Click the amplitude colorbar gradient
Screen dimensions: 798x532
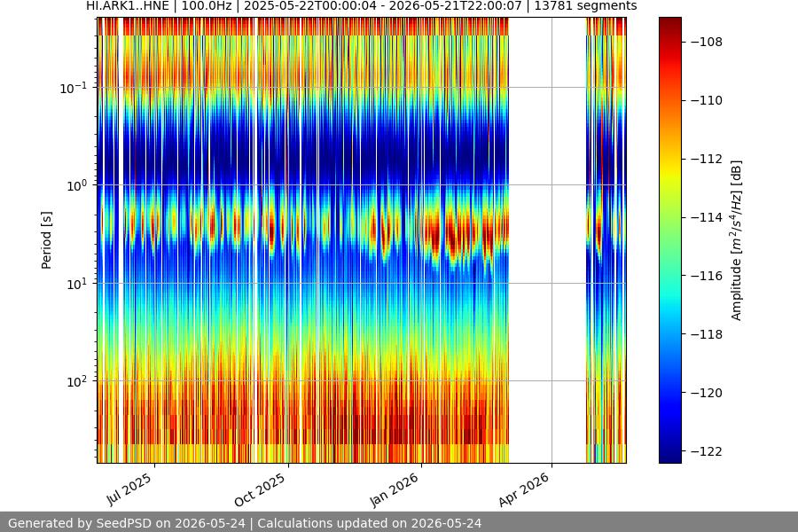coord(669,240)
